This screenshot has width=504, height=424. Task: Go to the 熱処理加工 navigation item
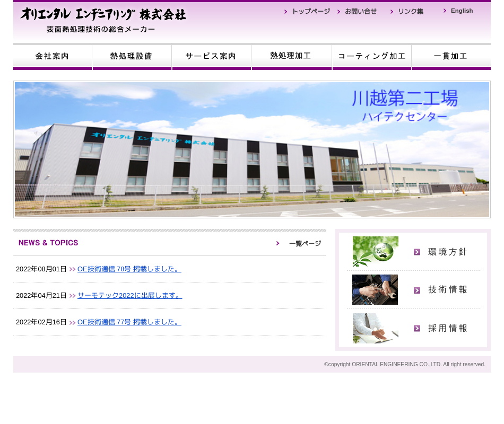point(291,56)
